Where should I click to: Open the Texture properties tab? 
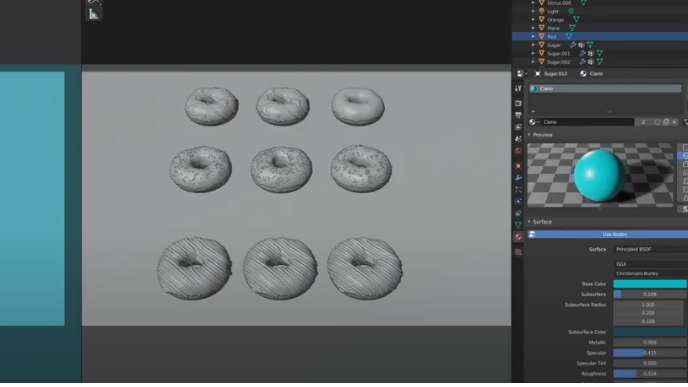(x=518, y=252)
